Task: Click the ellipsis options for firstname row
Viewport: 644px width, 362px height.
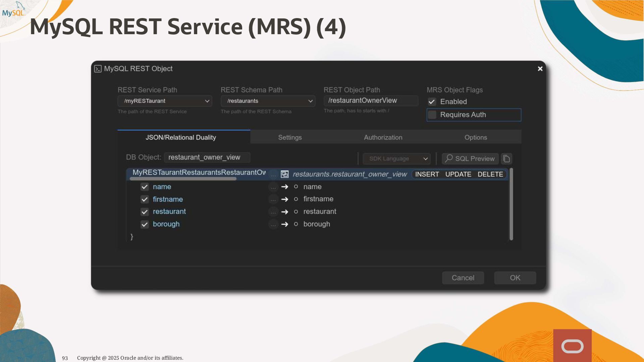Action: [273, 199]
